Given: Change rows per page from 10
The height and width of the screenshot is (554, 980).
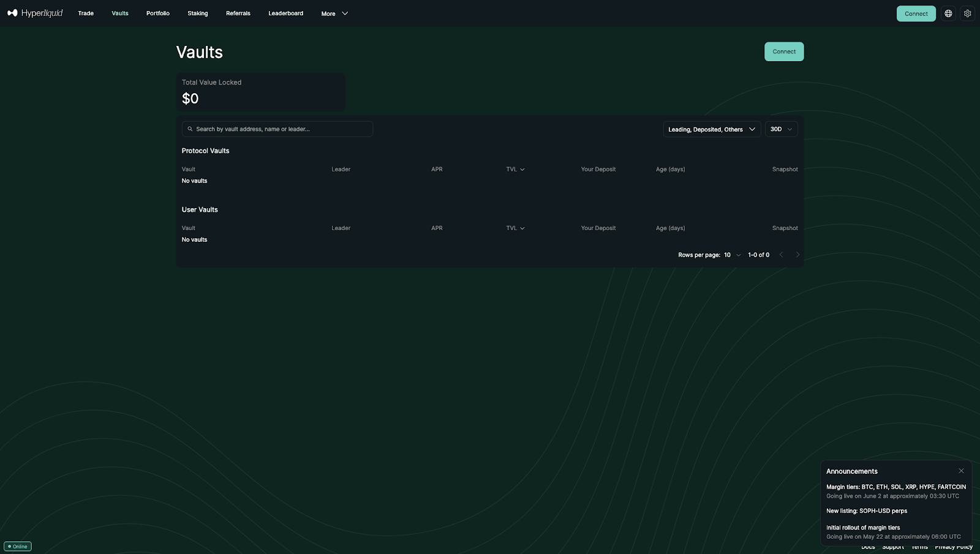Looking at the screenshot, I should tap(731, 255).
